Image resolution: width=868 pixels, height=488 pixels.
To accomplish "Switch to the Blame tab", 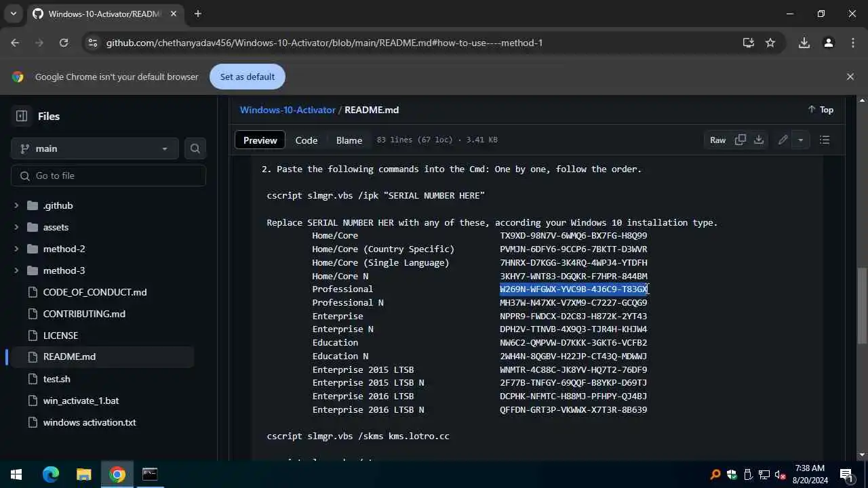I will [x=349, y=140].
